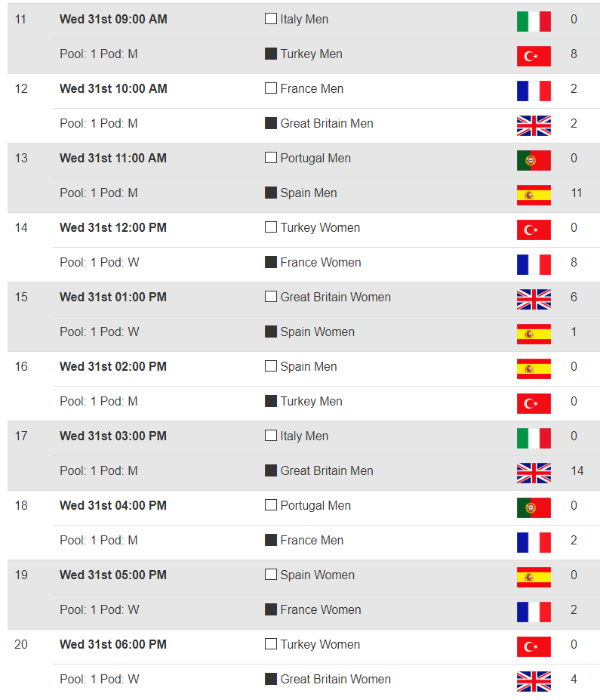This screenshot has height=700, width=600.
Task: Open the France Men team in match 12
Action: (x=312, y=88)
